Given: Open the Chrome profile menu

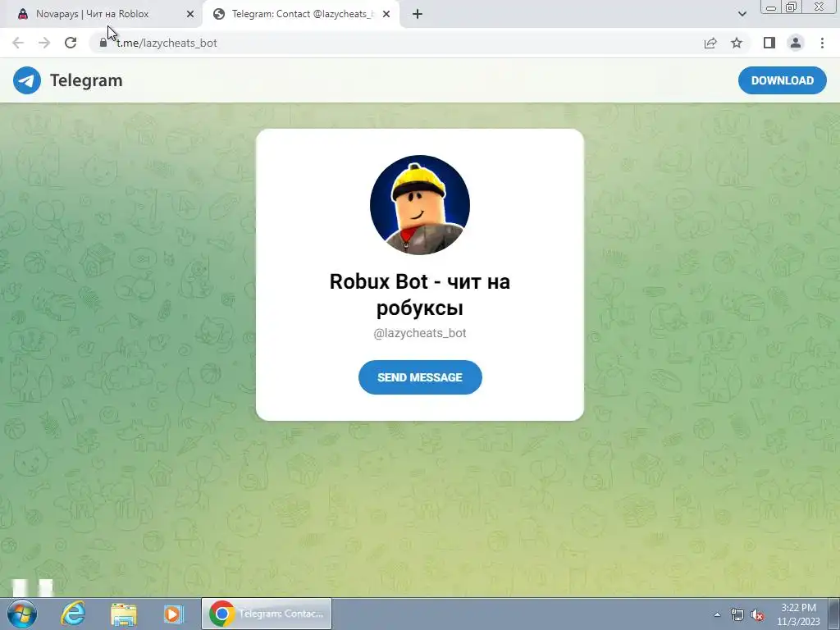Looking at the screenshot, I should coord(796,43).
